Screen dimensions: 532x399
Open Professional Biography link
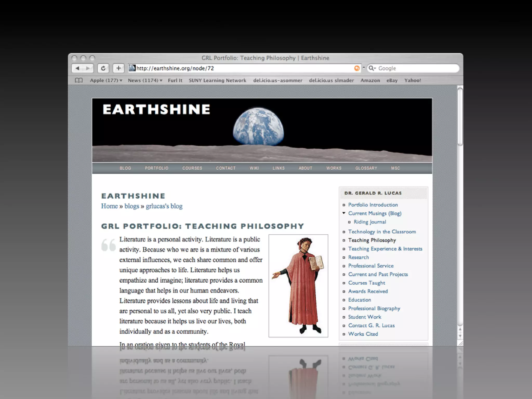pos(374,308)
